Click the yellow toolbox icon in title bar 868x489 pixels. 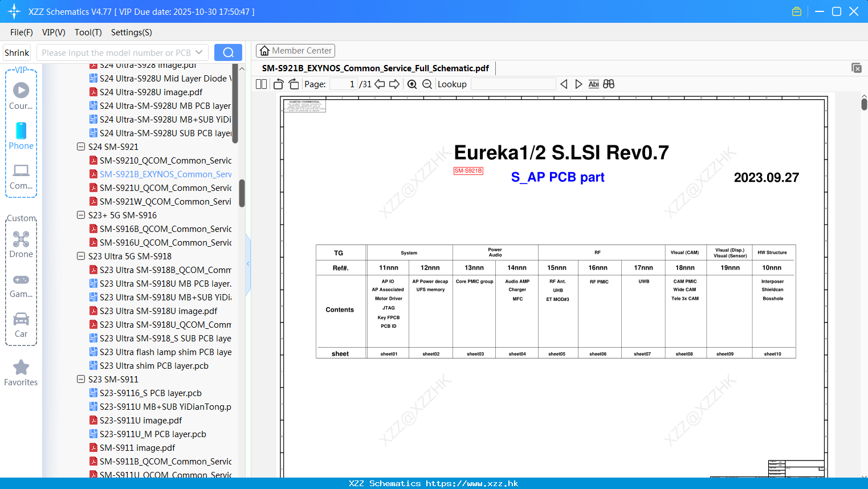(x=797, y=11)
